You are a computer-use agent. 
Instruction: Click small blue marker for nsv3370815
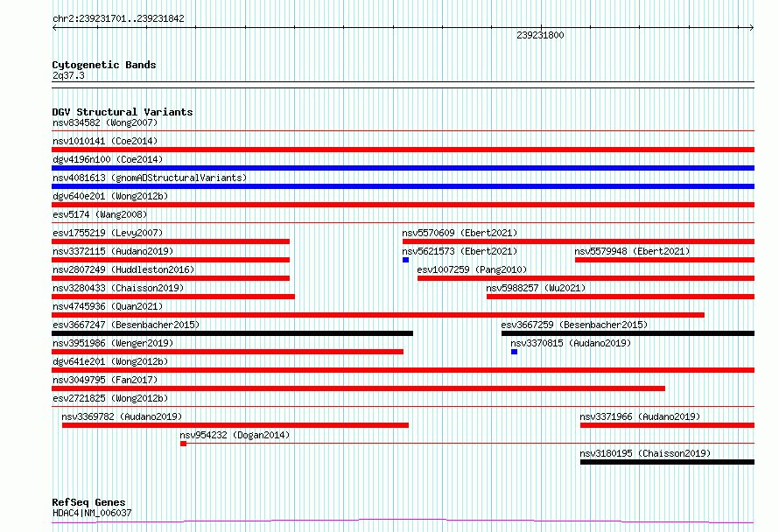click(514, 352)
